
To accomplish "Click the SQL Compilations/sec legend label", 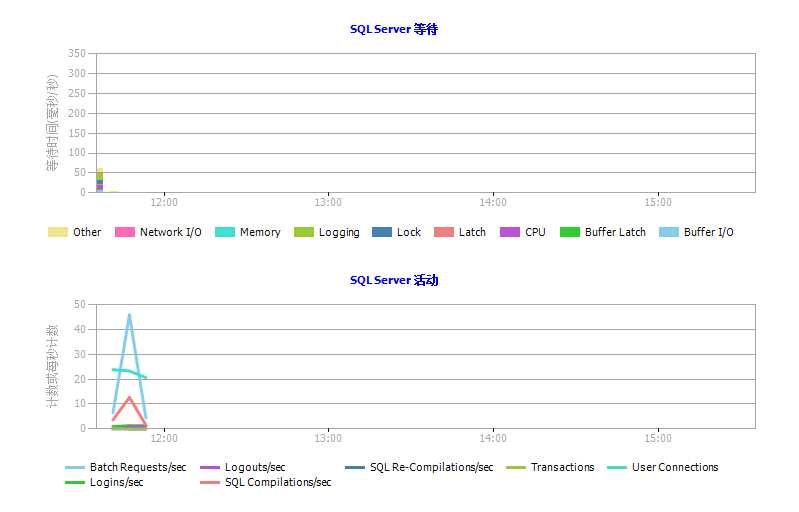I will point(278,482).
